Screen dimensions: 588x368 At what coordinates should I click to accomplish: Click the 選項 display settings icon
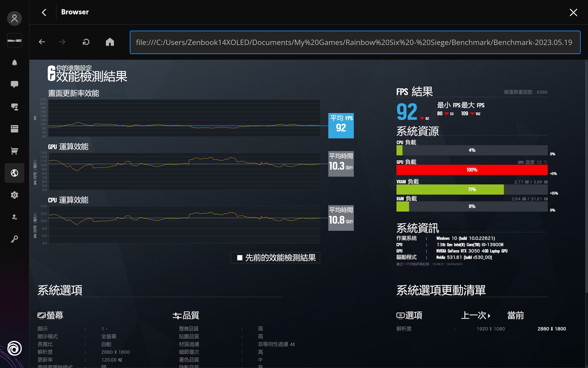400,315
